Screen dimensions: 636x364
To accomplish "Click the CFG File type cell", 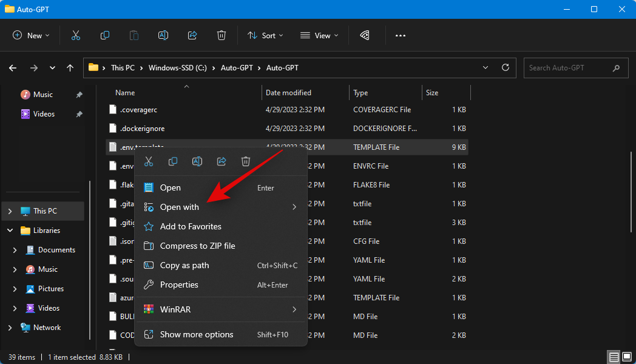I will click(x=367, y=241).
